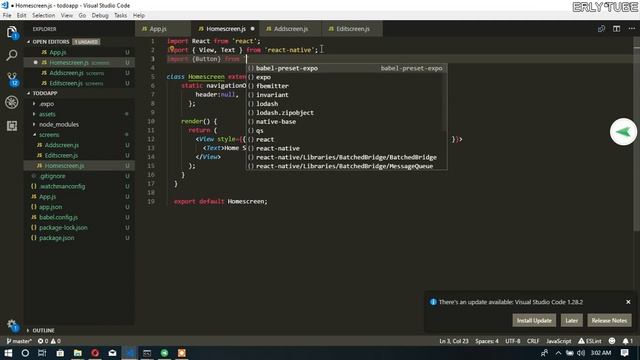This screenshot has width=640, height=360.
Task: Open the Help menu
Action: [139, 16]
